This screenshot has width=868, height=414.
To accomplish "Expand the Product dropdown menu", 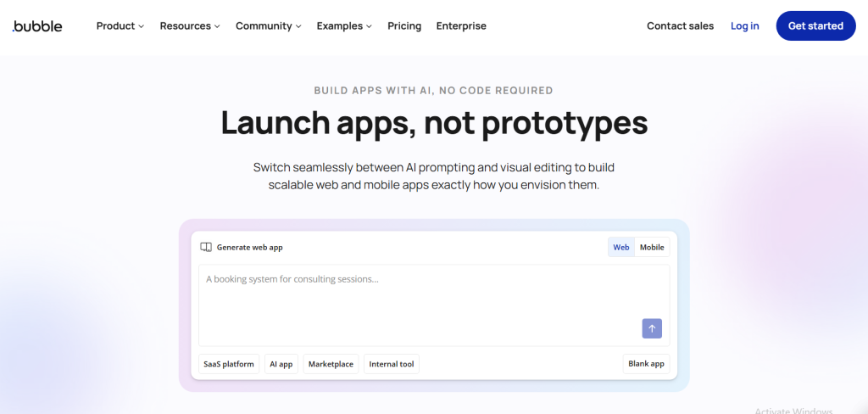I will [x=120, y=26].
